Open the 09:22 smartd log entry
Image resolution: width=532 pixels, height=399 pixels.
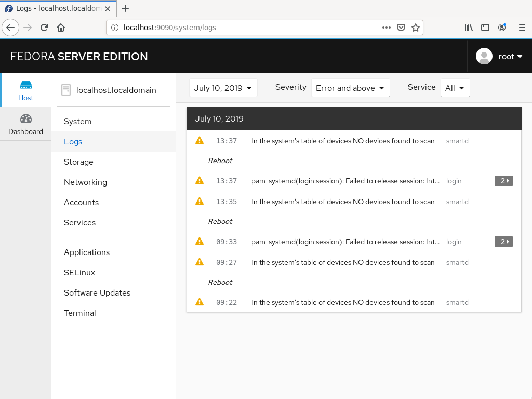coord(354,302)
